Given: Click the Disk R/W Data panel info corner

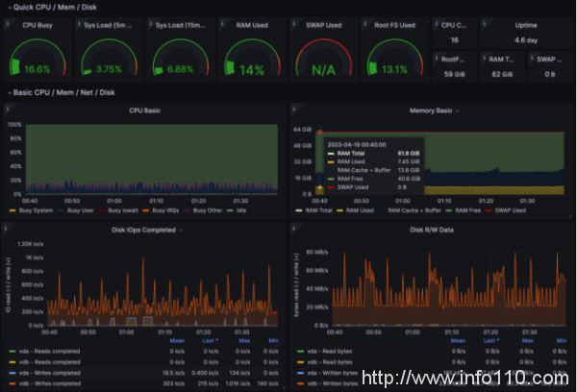Looking at the screenshot, I should click(293, 226).
